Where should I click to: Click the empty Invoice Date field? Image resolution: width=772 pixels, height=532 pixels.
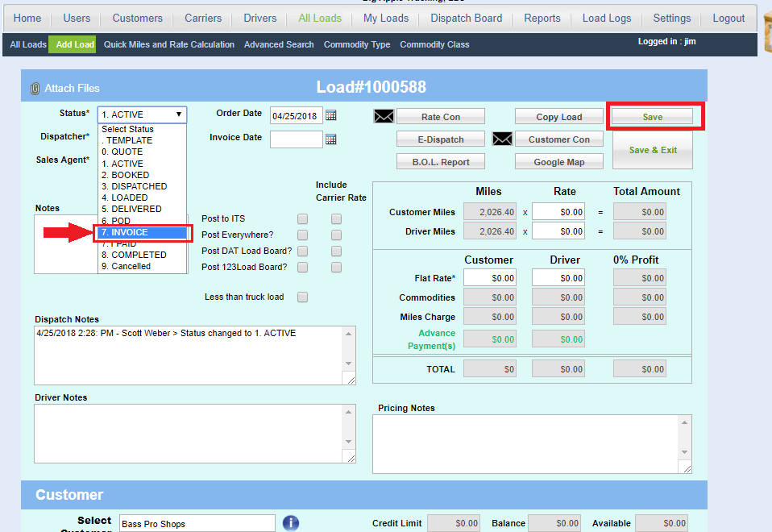click(297, 139)
